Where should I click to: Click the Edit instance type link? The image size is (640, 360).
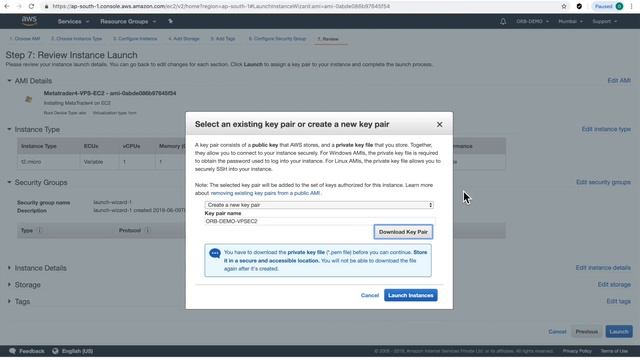[x=606, y=129]
